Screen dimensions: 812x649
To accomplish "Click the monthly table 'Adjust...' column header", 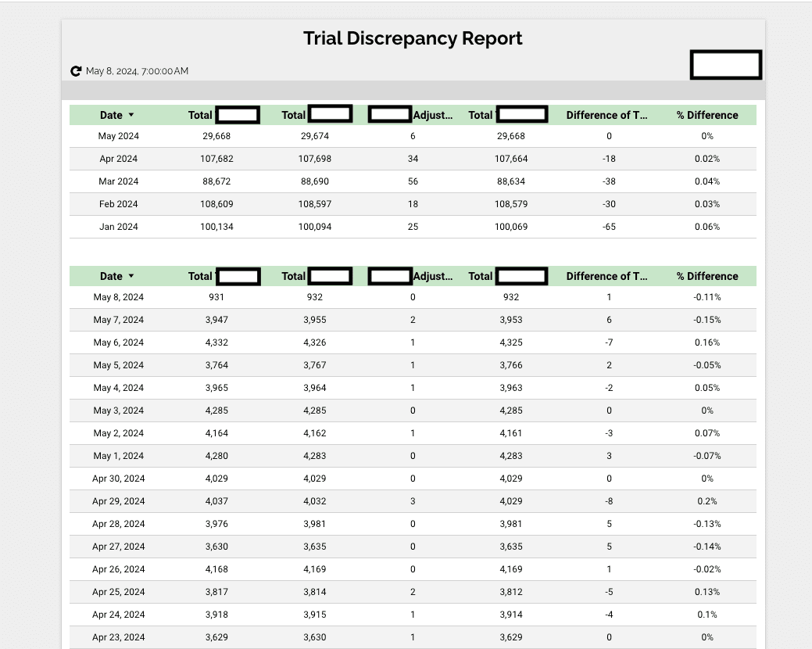I will click(433, 115).
